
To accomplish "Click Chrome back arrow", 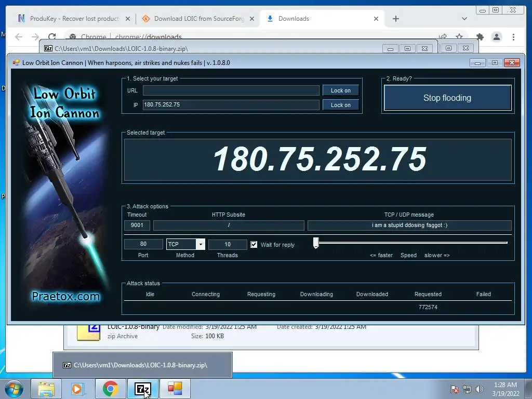I will [x=19, y=37].
